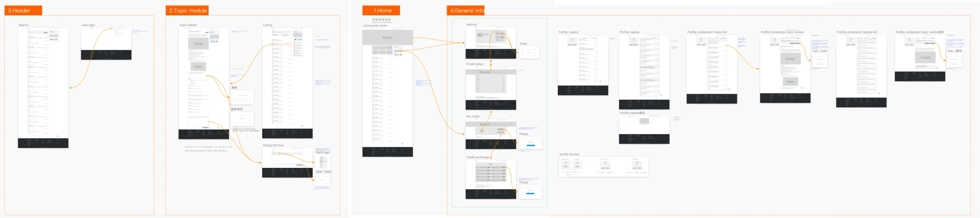980x218 pixels.
Task: Click the 'post...toast' artboard title
Action: 323,172
